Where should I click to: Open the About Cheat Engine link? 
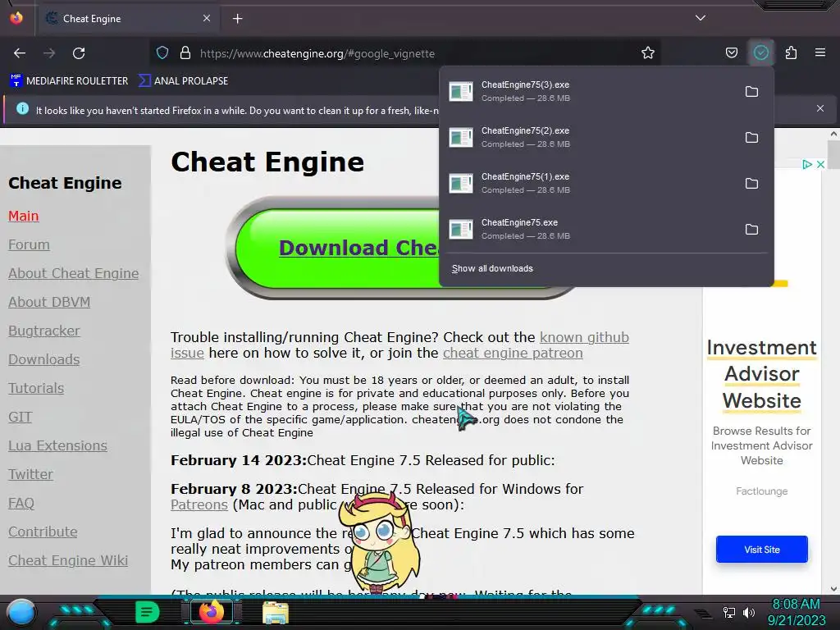[73, 273]
